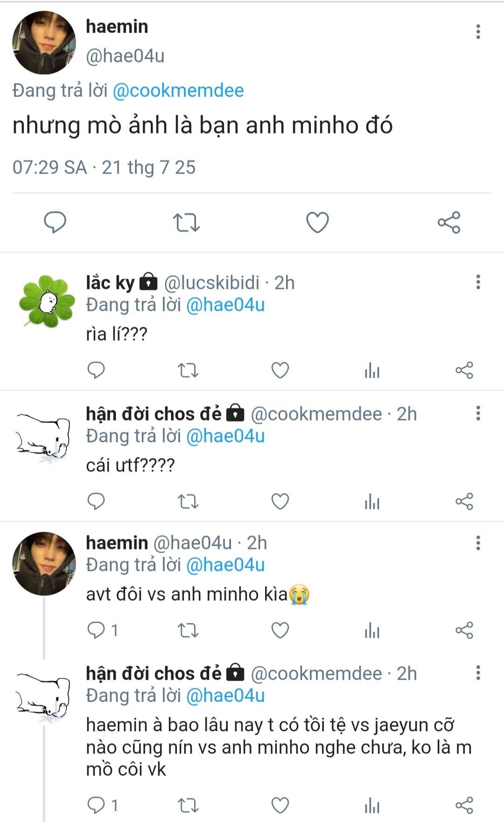
Task: Like the "cái ưtf????" reply
Action: [280, 502]
